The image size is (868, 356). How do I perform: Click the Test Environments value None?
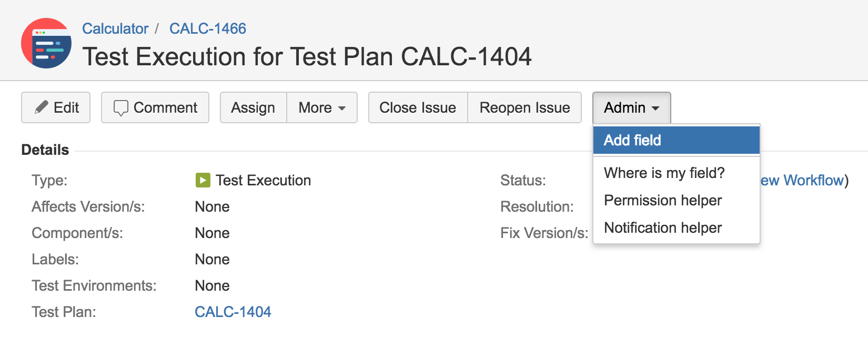[212, 285]
